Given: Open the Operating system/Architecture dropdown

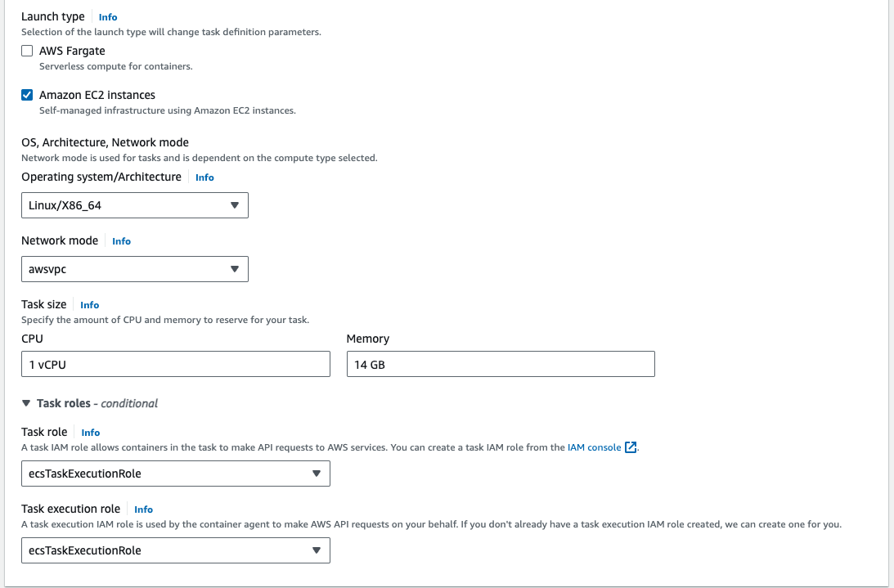Looking at the screenshot, I should [134, 205].
